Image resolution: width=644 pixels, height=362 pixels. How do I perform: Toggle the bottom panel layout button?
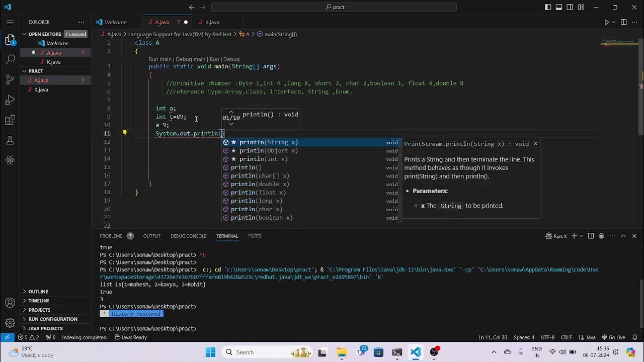click(559, 7)
